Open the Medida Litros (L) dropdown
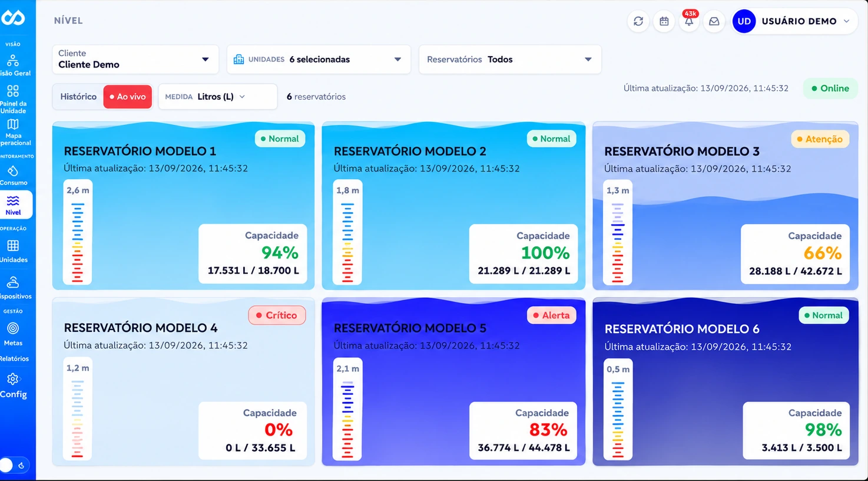Viewport: 868px width, 481px height. 217,97
